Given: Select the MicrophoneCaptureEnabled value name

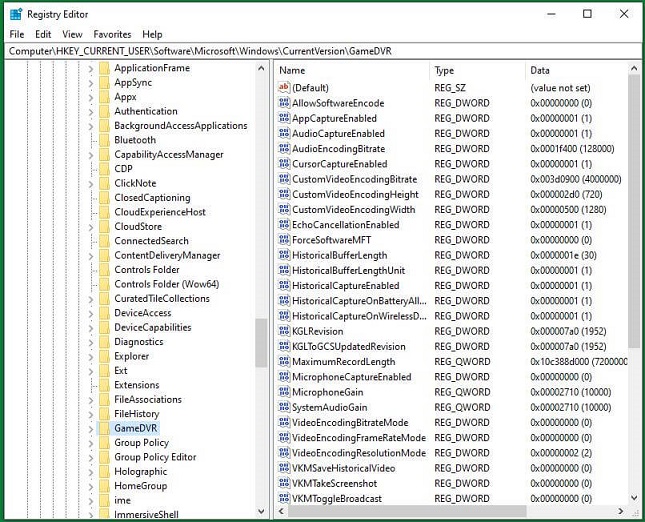Looking at the screenshot, I should coord(352,377).
